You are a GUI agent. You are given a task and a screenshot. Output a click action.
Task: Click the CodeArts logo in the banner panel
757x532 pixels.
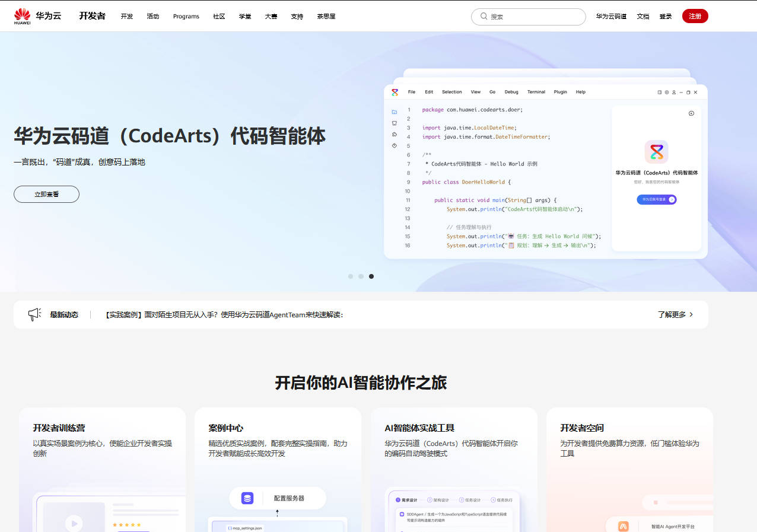[x=656, y=152]
